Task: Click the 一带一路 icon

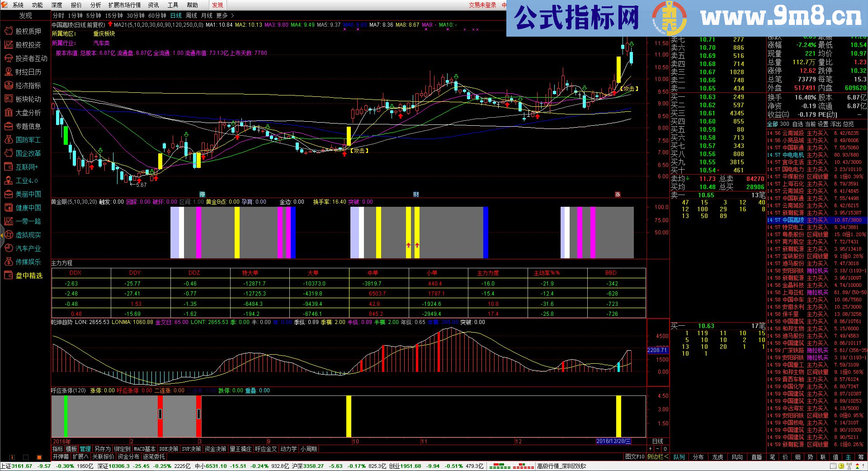Action: [x=8, y=221]
